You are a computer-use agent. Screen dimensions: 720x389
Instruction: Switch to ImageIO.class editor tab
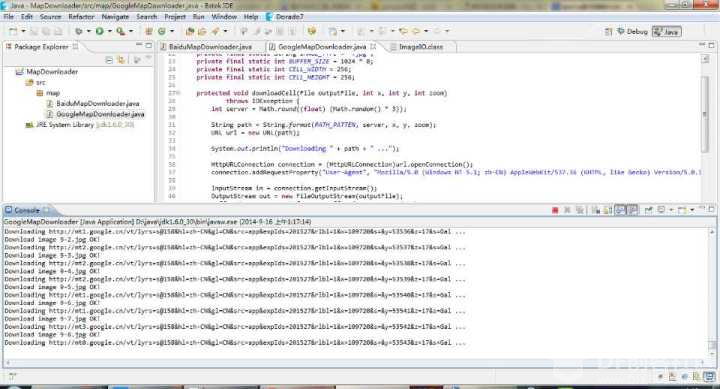420,47
